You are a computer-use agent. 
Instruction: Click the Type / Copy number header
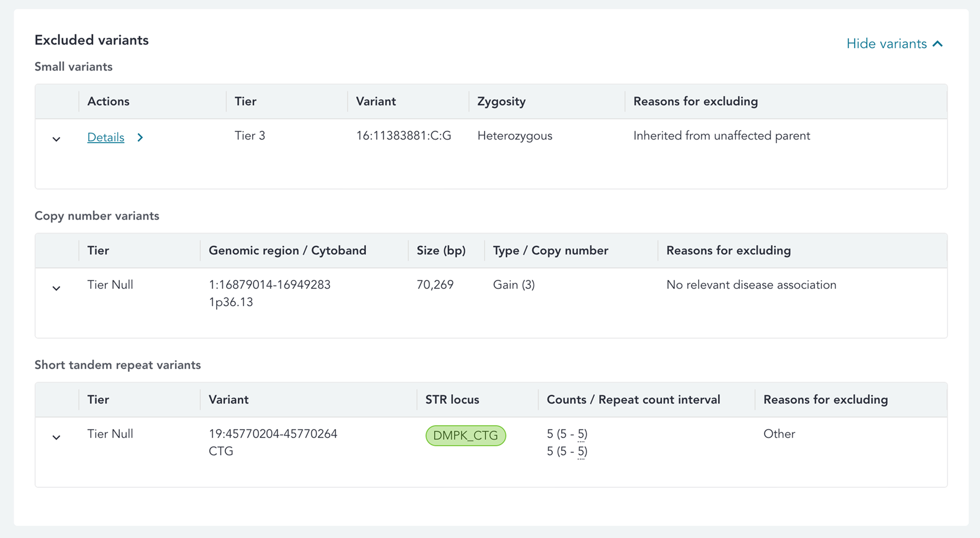550,251
